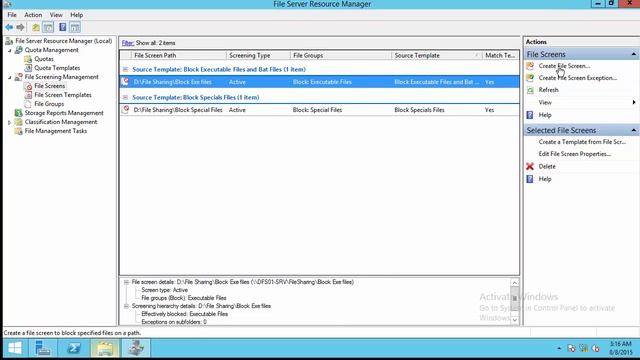Collapse the Block Executable Files and Bat Files group

tap(125, 69)
